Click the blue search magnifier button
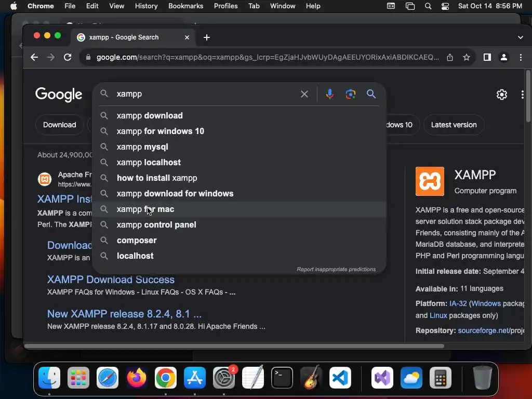This screenshot has height=399, width=532. pos(371,94)
